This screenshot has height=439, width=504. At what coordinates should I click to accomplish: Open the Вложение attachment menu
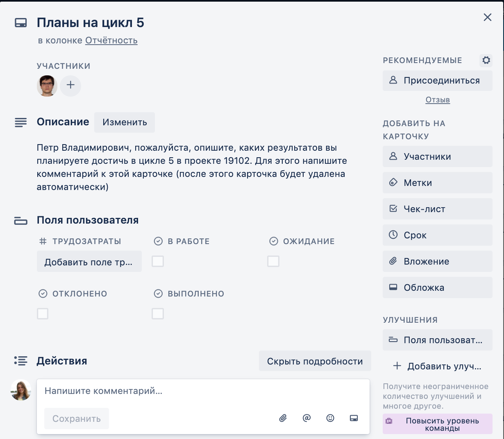click(x=437, y=261)
